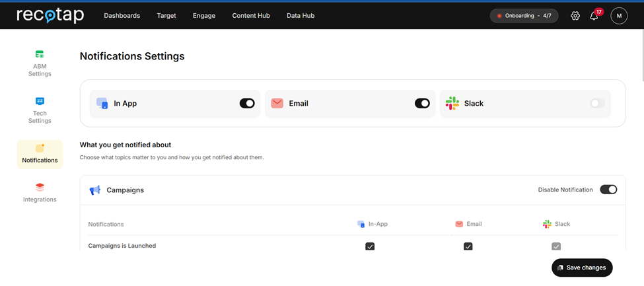Click the Integrations sidebar icon
This screenshot has height=286, width=644.
coord(40,188)
